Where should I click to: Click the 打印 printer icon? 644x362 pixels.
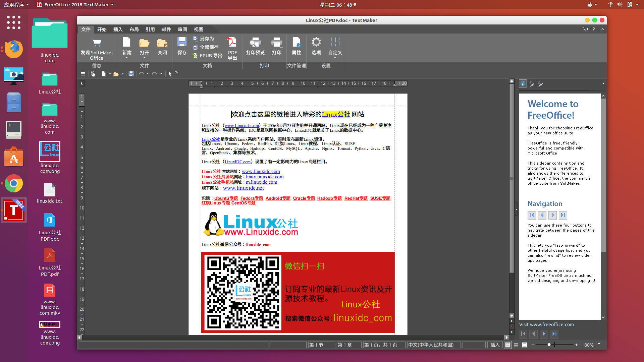[x=276, y=43]
